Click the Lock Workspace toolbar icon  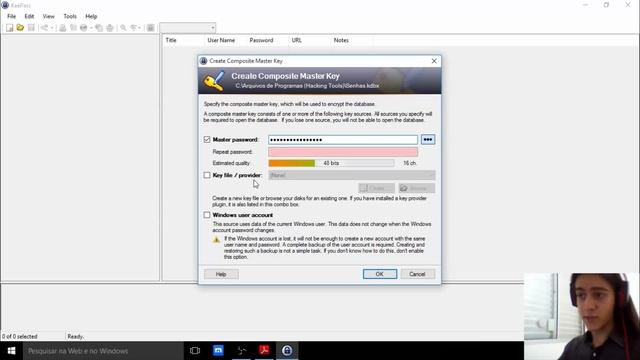coord(151,28)
